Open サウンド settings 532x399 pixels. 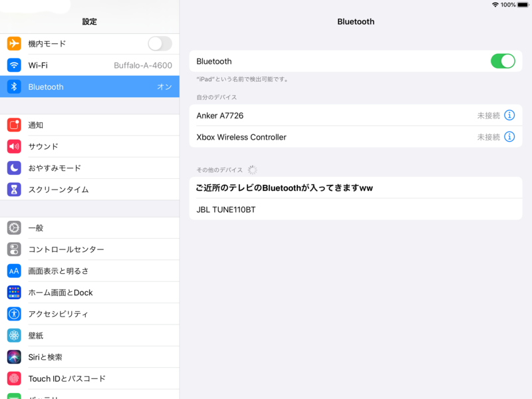[x=90, y=146]
